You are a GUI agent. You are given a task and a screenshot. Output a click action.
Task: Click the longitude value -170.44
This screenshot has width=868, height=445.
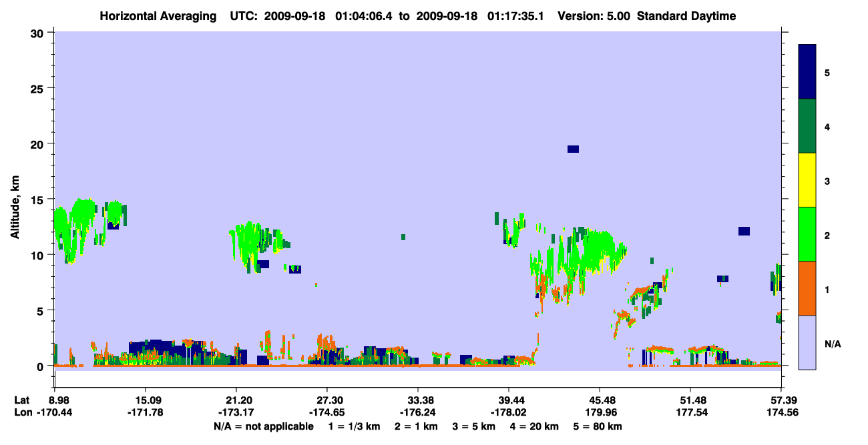click(x=55, y=413)
